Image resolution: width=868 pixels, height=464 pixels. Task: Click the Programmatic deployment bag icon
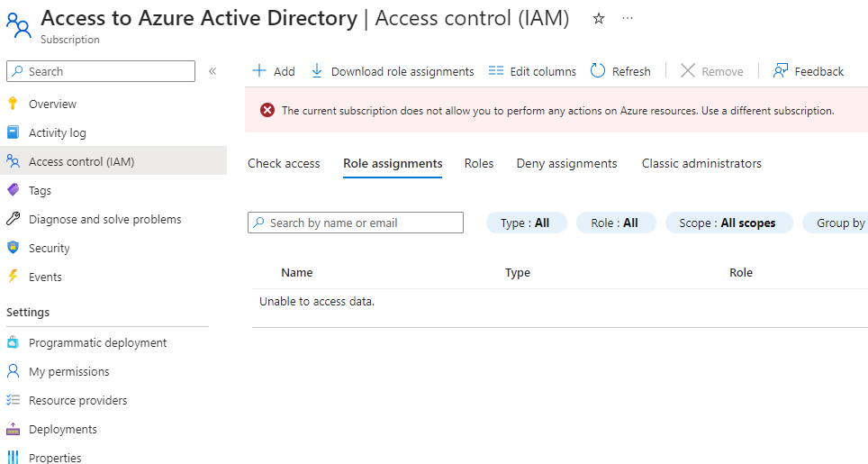tap(13, 342)
